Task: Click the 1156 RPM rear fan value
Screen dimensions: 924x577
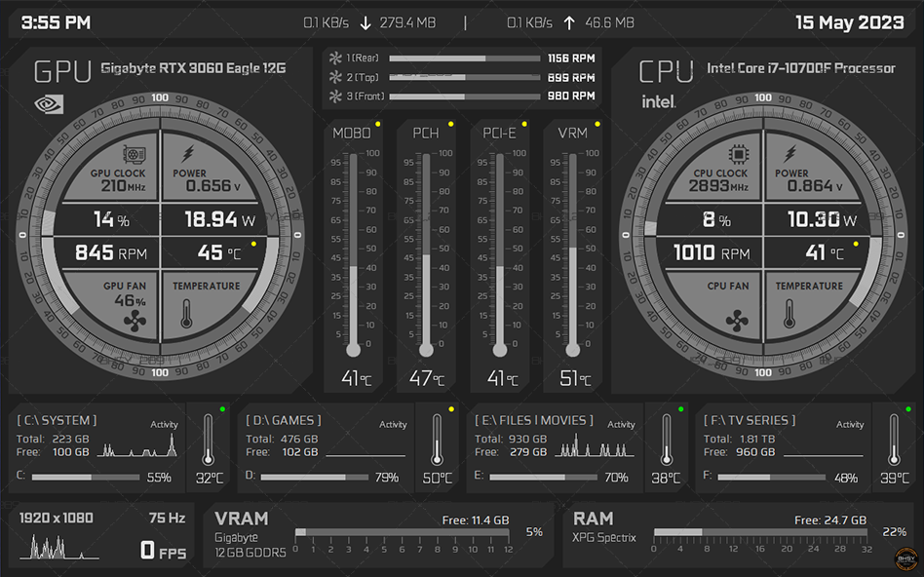Action: [571, 58]
